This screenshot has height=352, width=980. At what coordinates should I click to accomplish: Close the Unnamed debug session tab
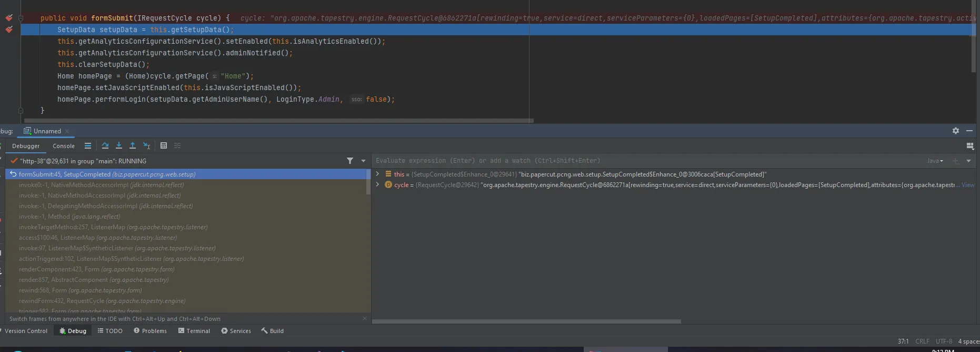point(67,131)
